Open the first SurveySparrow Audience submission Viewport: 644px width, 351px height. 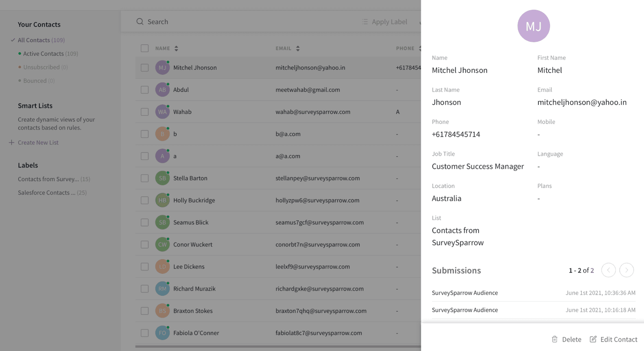(x=465, y=293)
